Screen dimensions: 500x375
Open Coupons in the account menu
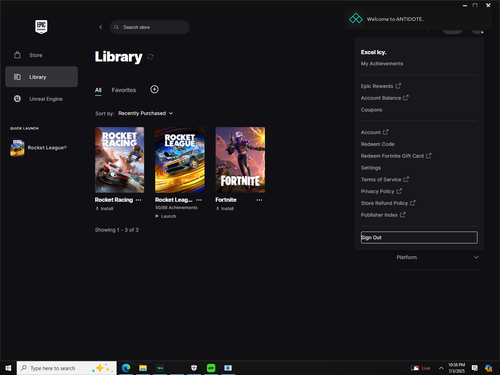coord(371,110)
